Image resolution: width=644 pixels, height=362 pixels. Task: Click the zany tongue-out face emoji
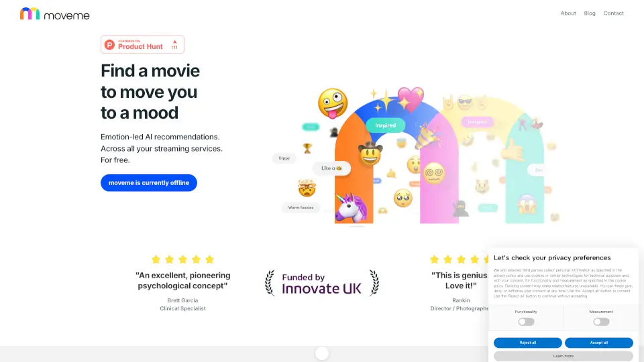333,103
